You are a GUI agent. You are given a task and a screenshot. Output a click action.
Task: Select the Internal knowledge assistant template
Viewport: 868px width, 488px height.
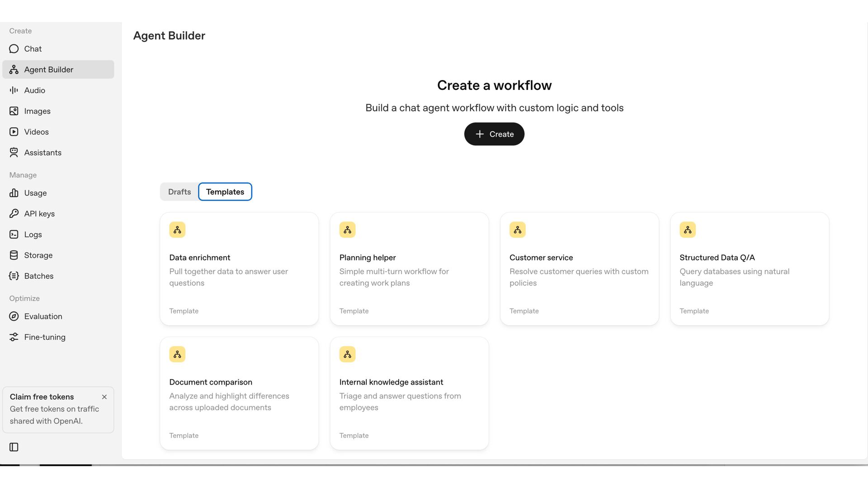point(409,393)
